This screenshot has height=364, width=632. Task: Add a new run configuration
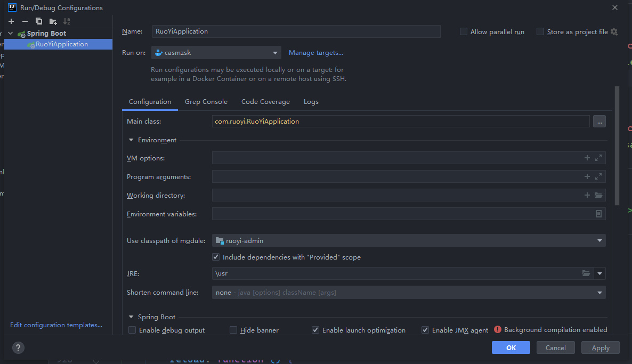coord(11,21)
